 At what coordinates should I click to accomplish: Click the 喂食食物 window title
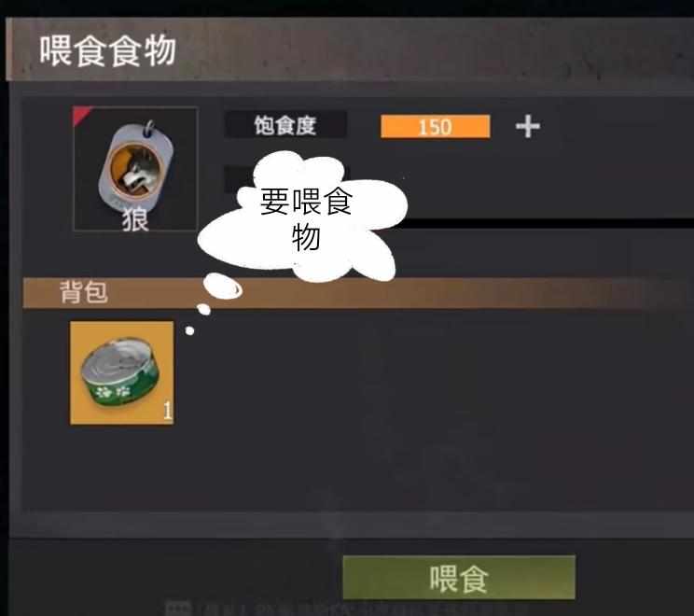pos(107,51)
